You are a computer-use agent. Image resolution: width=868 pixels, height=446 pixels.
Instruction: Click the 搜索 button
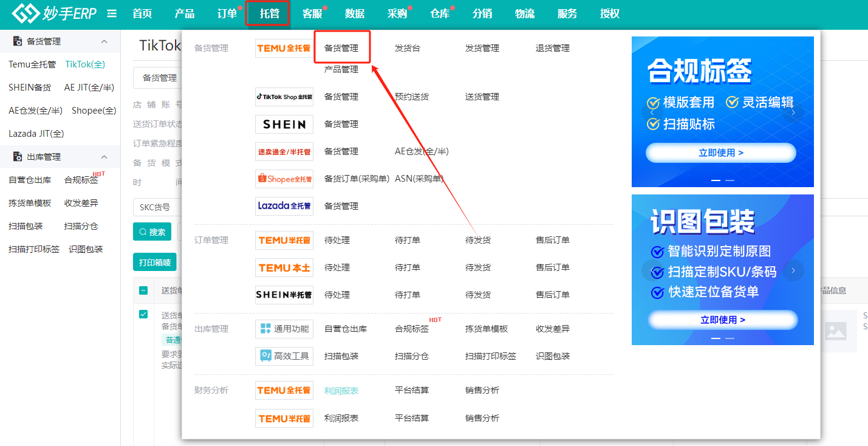(152, 232)
